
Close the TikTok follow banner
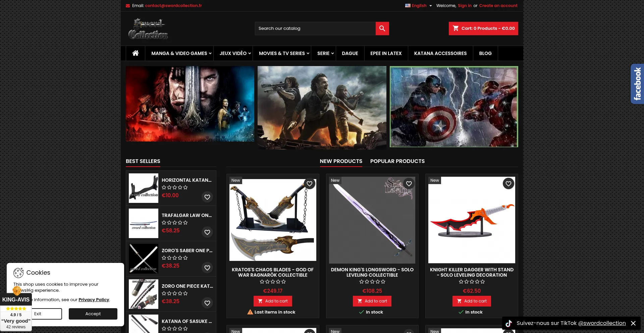click(633, 323)
